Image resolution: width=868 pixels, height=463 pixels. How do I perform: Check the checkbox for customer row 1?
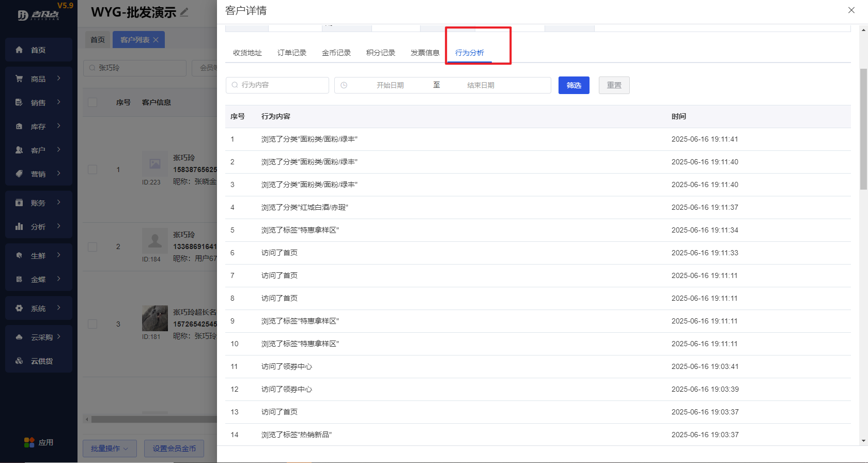(92, 169)
